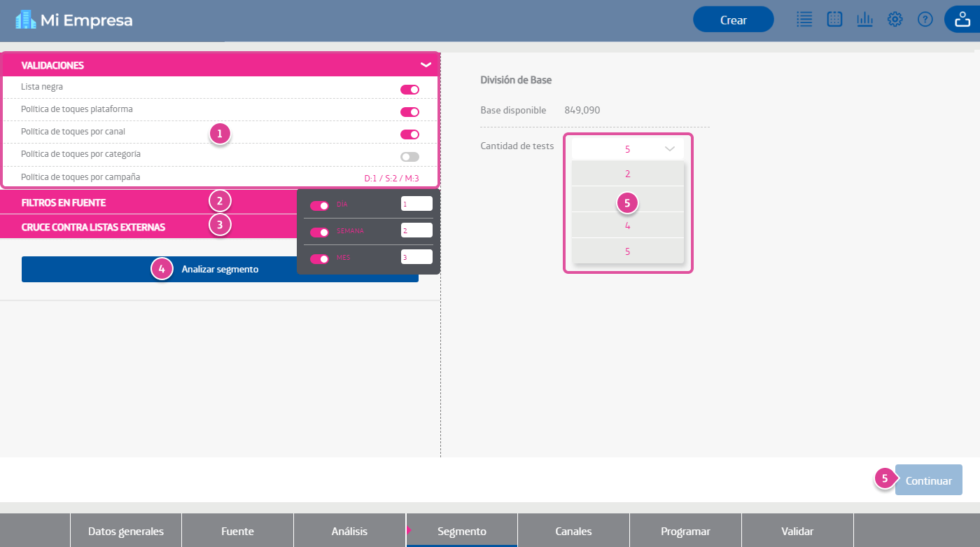Enable Política de toques por categoría switch

pyautogui.click(x=409, y=157)
